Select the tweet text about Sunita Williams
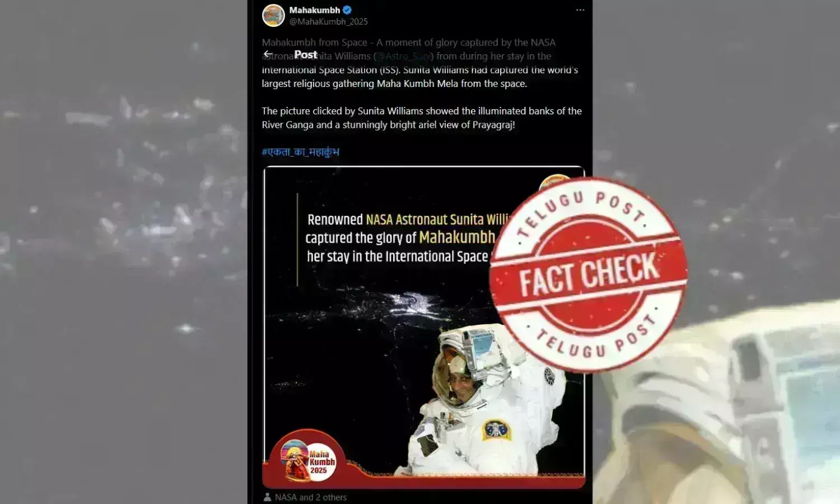 (x=422, y=83)
